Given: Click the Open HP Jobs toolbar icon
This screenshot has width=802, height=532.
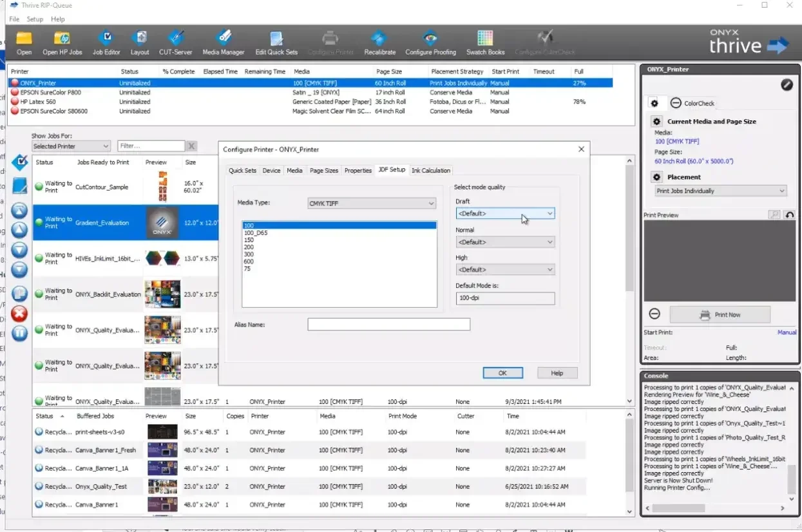Looking at the screenshot, I should tap(62, 39).
